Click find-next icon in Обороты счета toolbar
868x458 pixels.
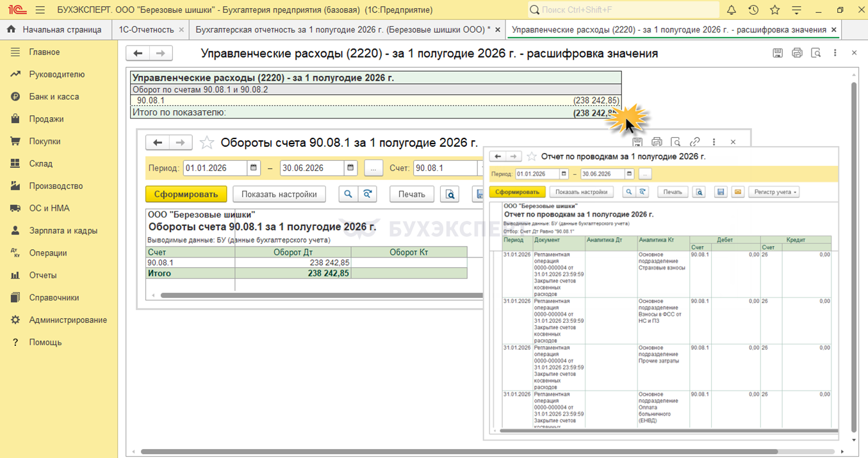367,194
